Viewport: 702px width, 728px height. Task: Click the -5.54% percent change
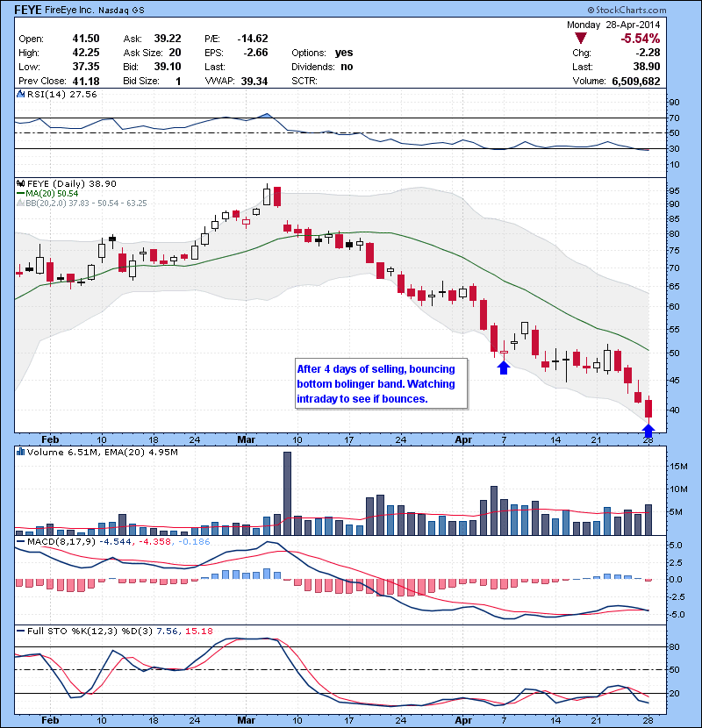click(641, 38)
